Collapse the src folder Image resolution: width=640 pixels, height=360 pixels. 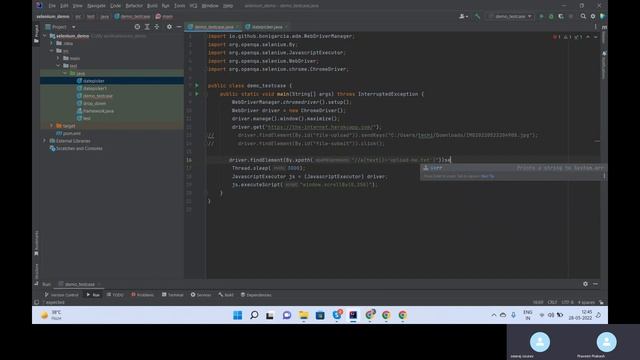tap(52, 51)
